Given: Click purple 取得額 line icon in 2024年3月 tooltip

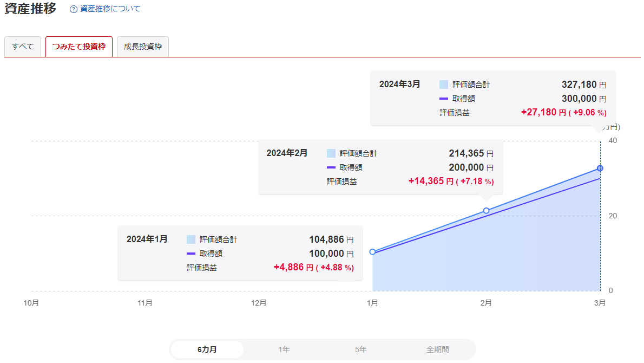Looking at the screenshot, I should point(444,99).
